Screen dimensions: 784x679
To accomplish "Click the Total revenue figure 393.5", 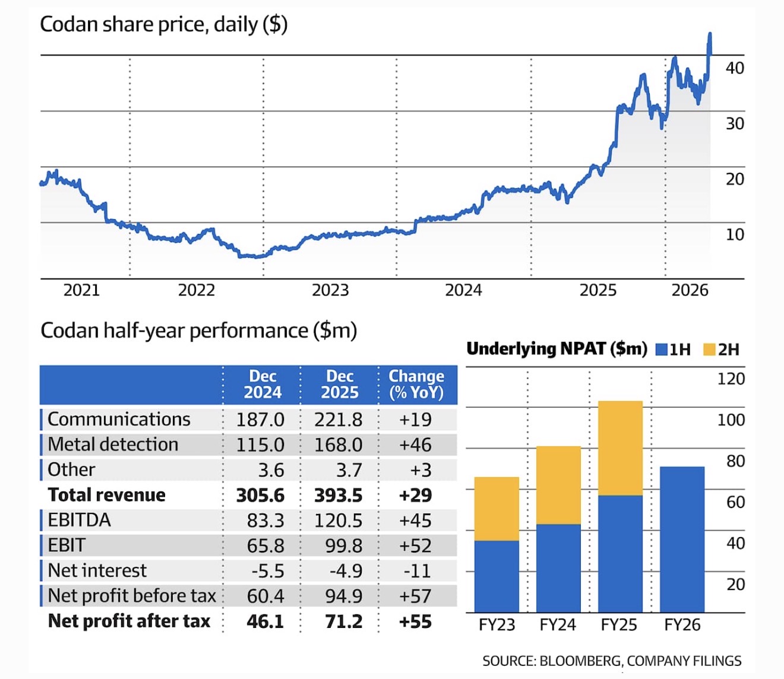I will 338,495.
